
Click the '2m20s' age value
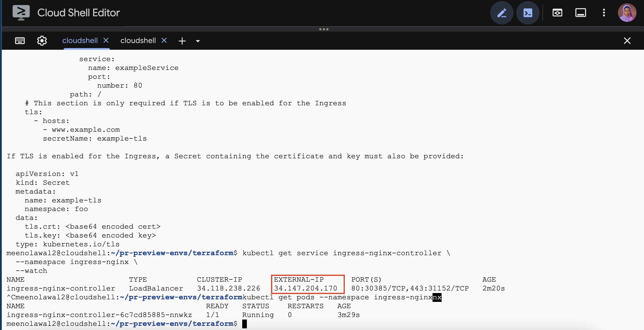tap(494, 289)
